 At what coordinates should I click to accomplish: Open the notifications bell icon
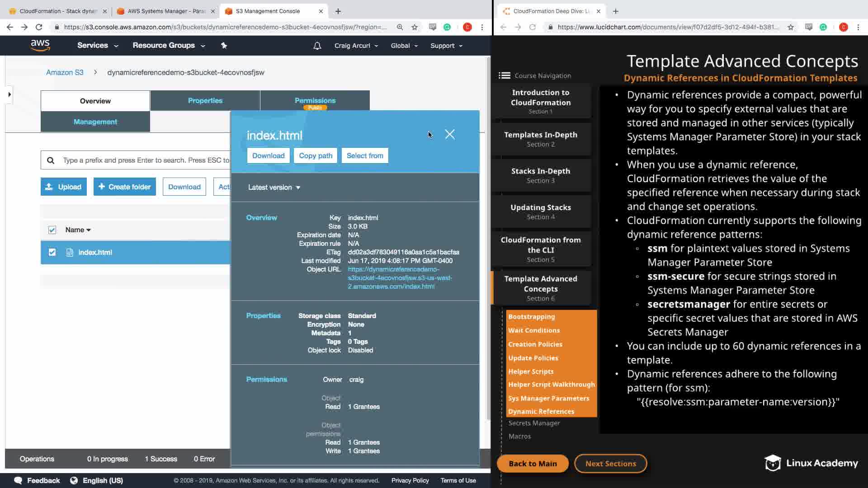pos(317,46)
